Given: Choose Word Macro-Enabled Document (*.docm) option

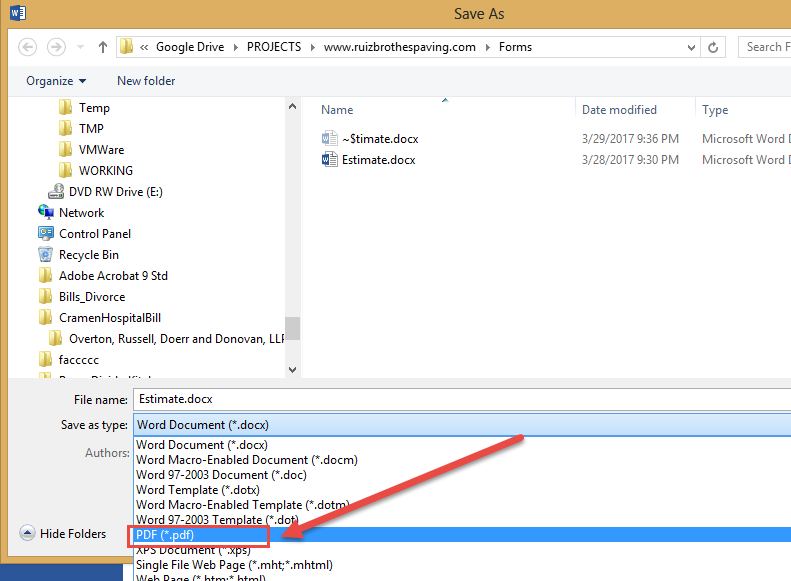Looking at the screenshot, I should tap(246, 460).
